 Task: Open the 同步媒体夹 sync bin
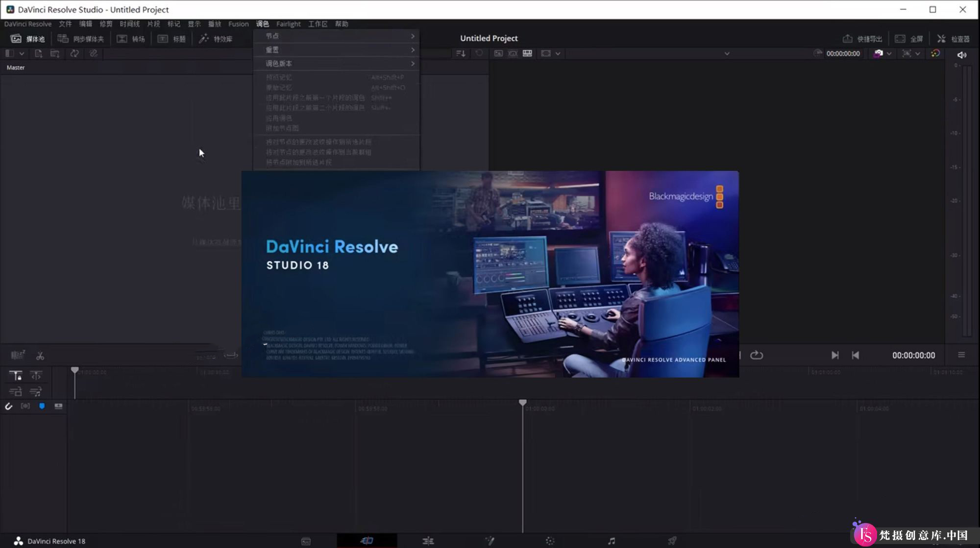tap(81, 39)
